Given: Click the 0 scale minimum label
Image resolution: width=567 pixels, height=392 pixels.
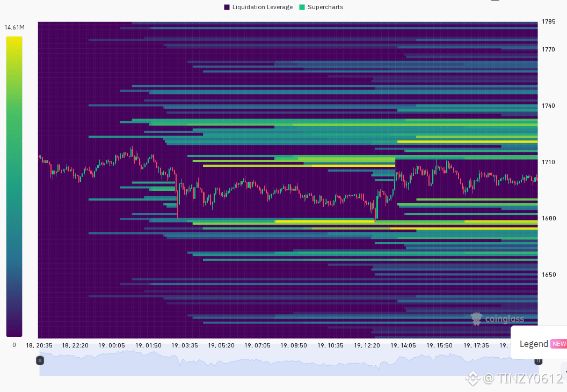Looking at the screenshot, I should [14, 345].
